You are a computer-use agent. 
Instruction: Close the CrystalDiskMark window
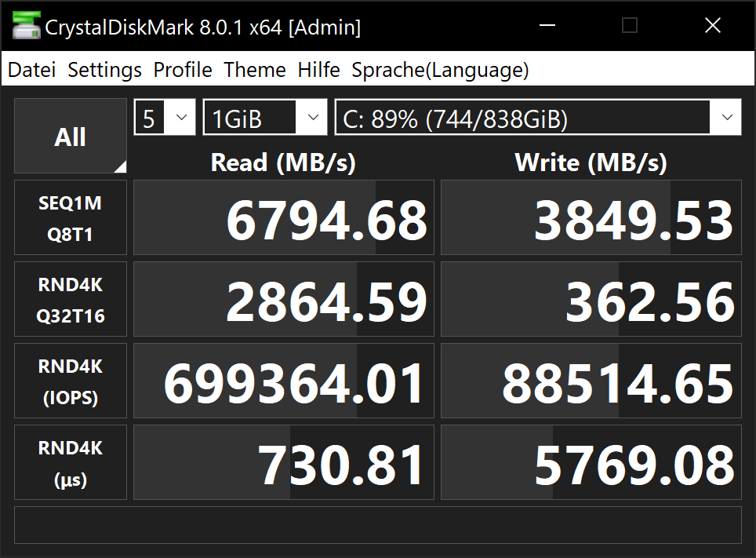click(x=713, y=25)
